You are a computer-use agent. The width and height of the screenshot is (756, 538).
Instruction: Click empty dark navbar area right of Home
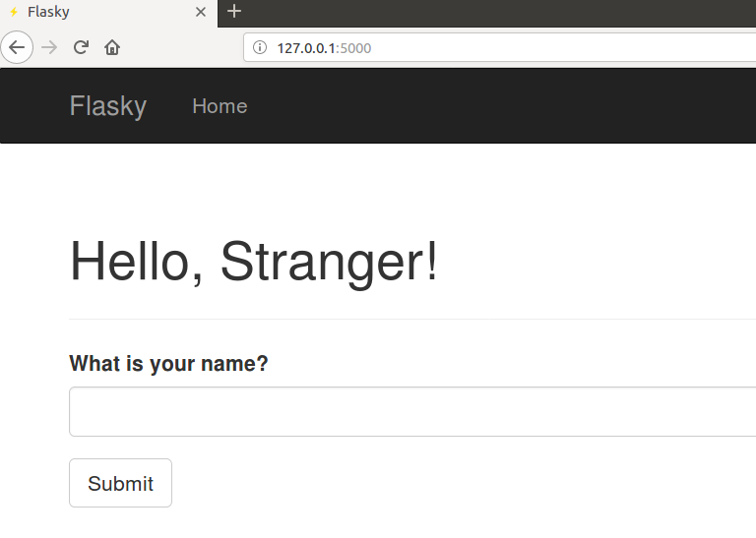point(492,106)
